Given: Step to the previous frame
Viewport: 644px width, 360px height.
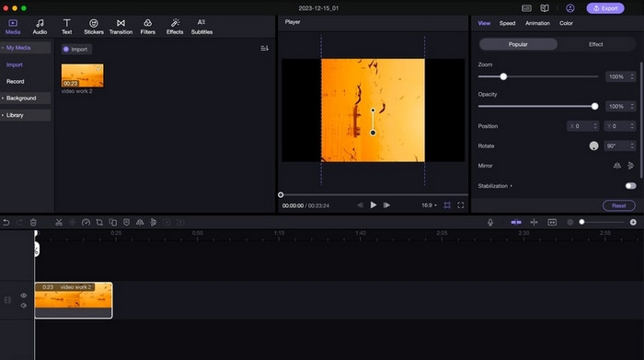Looking at the screenshot, I should [x=360, y=205].
